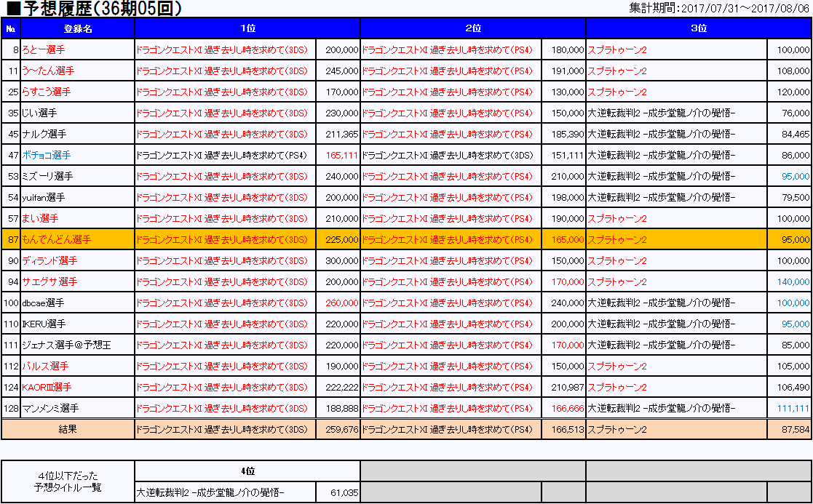Select the name ディランド選手
Viewport: 813px width, 504px height.
coord(49,261)
